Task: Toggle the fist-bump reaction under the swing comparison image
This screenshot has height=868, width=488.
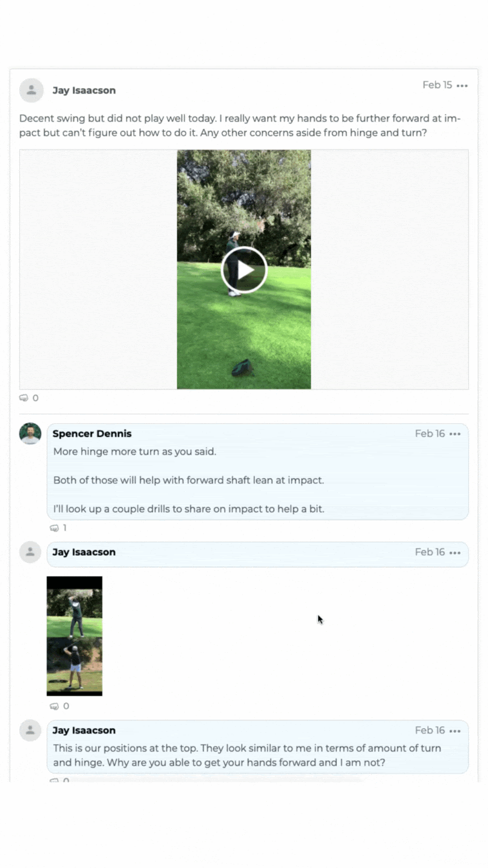Action: coord(55,706)
